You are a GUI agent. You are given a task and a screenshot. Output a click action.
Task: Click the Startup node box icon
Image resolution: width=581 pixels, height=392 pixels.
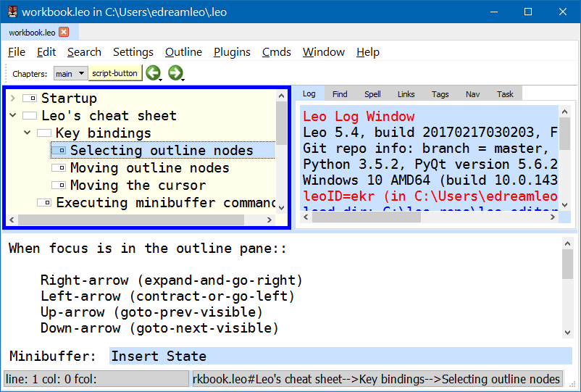pyautogui.click(x=30, y=99)
